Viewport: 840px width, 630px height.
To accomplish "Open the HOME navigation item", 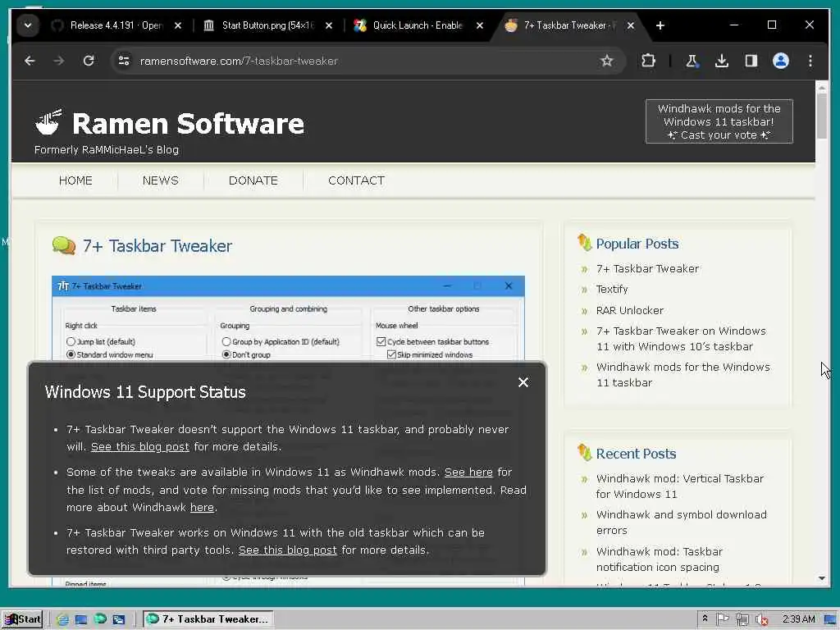I will (x=75, y=180).
